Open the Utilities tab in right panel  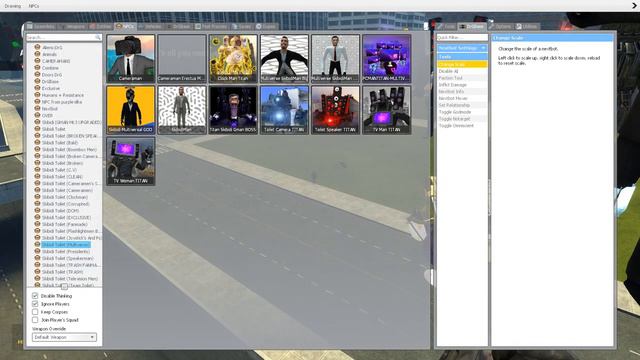(527, 27)
